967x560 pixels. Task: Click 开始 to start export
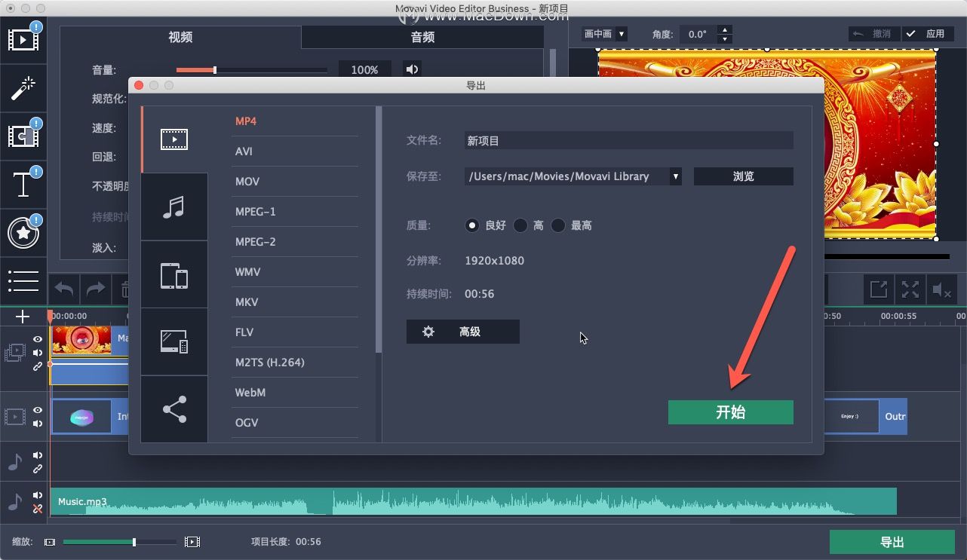[730, 412]
